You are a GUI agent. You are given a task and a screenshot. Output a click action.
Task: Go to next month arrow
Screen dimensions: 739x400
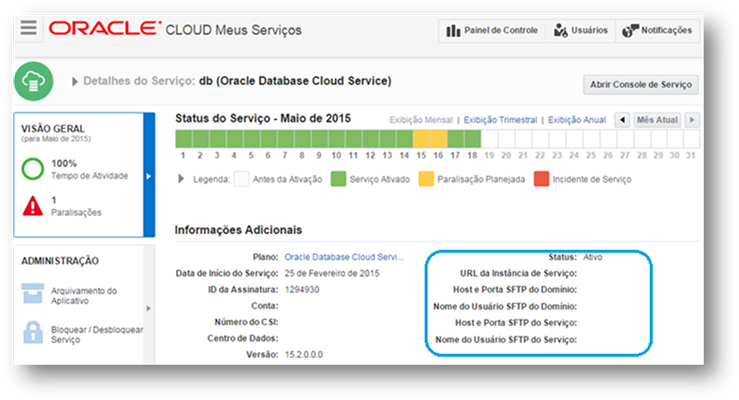pyautogui.click(x=691, y=120)
